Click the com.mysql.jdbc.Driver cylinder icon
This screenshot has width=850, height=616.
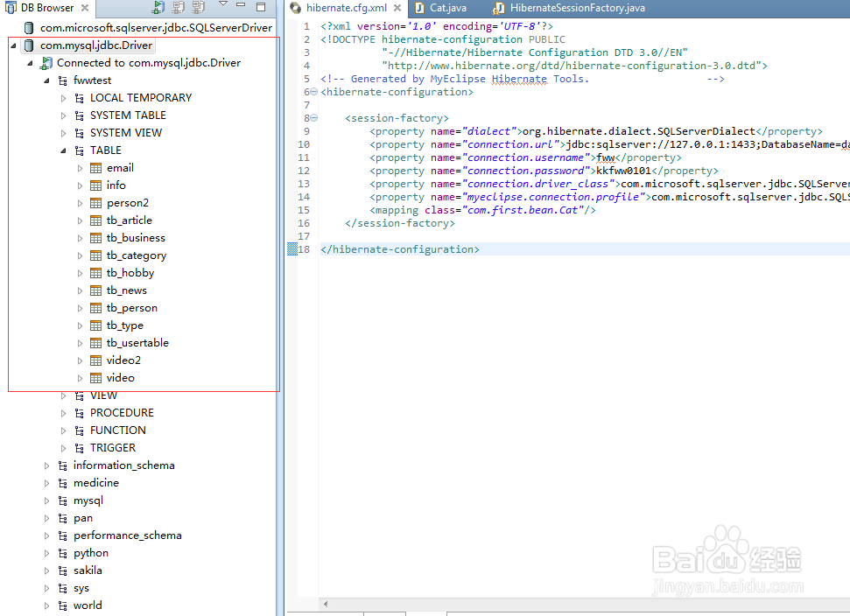29,45
